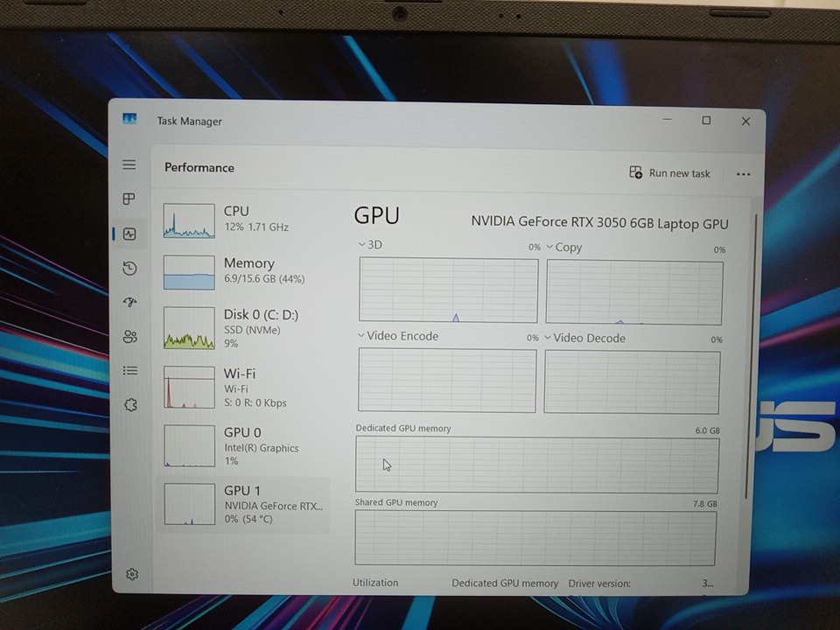Open the Services page icon
This screenshot has width=840, height=630.
click(x=129, y=405)
